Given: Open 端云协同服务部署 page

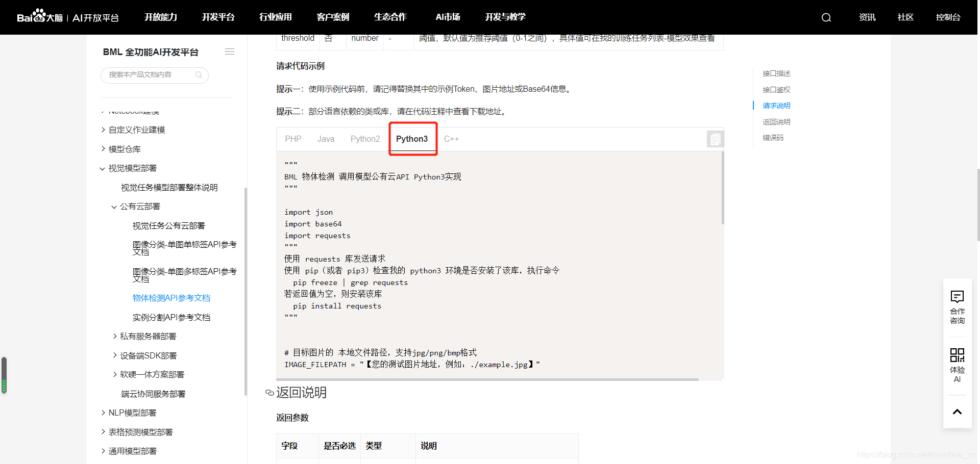Looking at the screenshot, I should point(153,394).
